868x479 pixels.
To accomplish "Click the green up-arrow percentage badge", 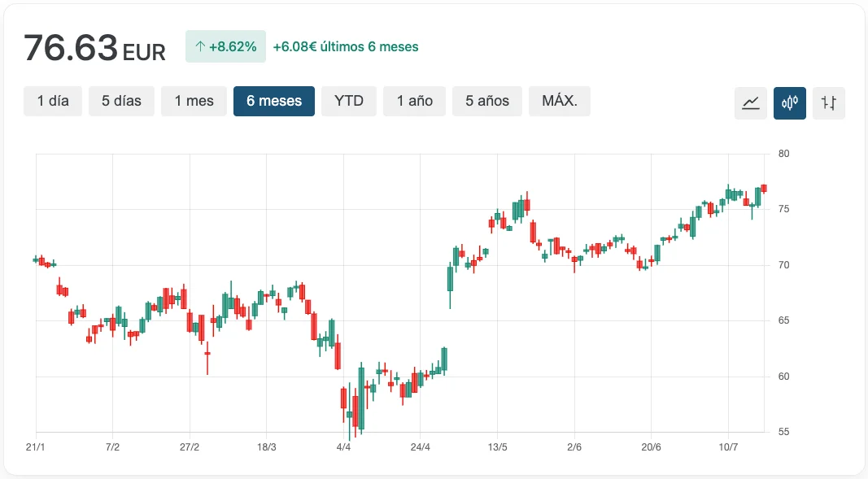I will click(x=225, y=47).
